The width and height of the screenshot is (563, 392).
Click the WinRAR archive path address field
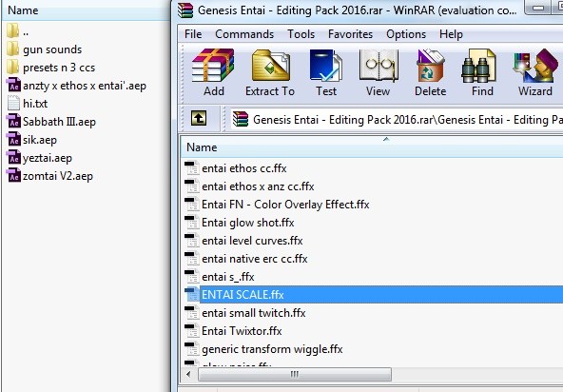396,119
